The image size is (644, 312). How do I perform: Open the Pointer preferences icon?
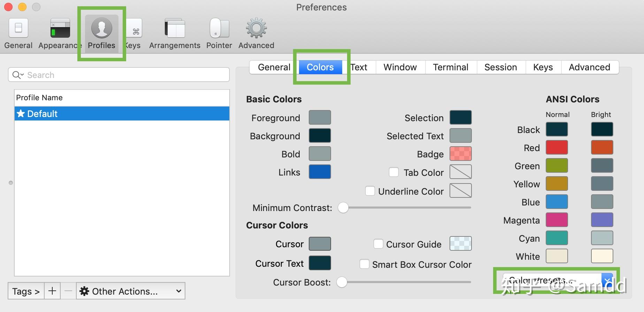tap(219, 28)
